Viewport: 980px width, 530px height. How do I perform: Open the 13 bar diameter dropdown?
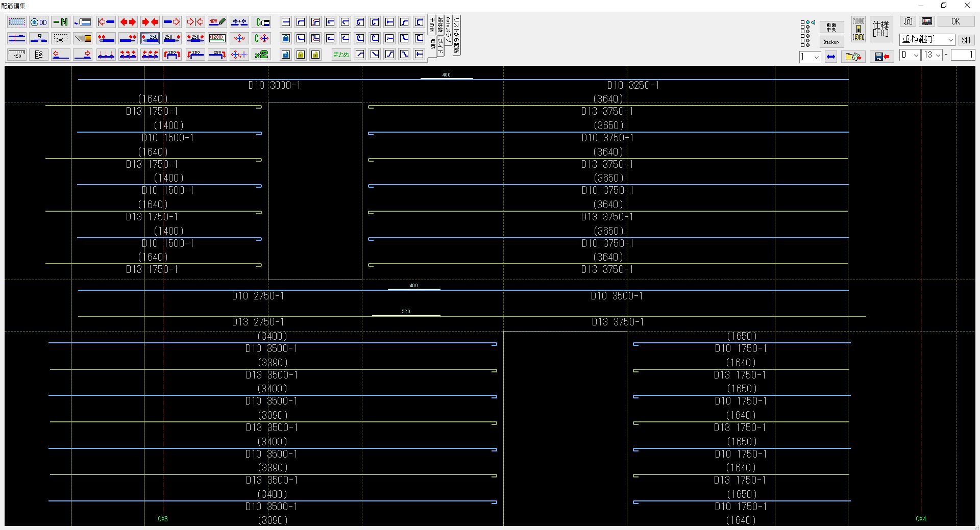(932, 55)
